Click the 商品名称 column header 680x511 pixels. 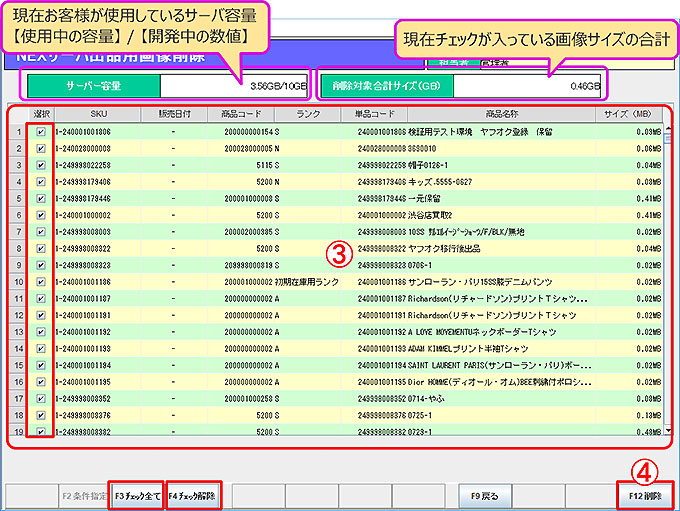pyautogui.click(x=501, y=114)
